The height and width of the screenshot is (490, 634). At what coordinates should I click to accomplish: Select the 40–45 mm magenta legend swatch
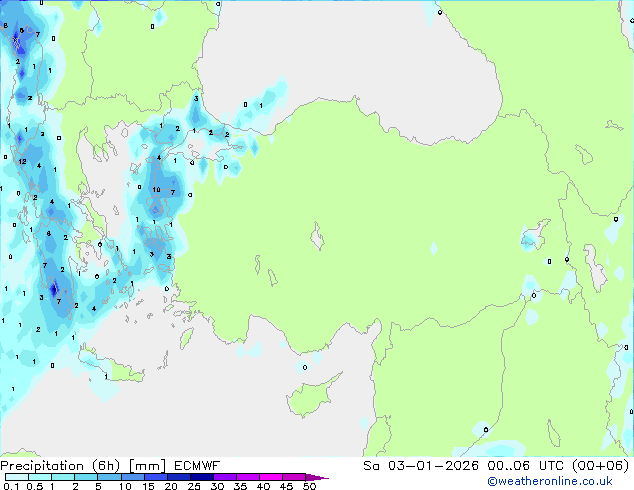tap(271, 477)
